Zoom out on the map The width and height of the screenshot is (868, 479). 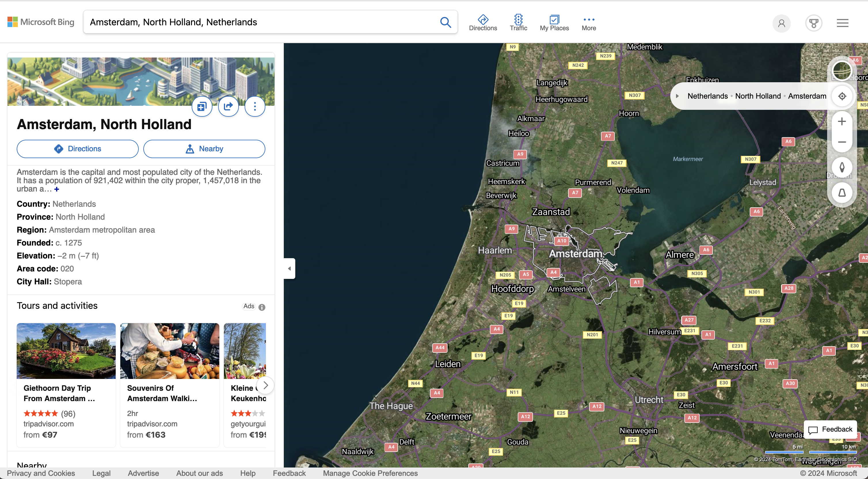(x=842, y=142)
